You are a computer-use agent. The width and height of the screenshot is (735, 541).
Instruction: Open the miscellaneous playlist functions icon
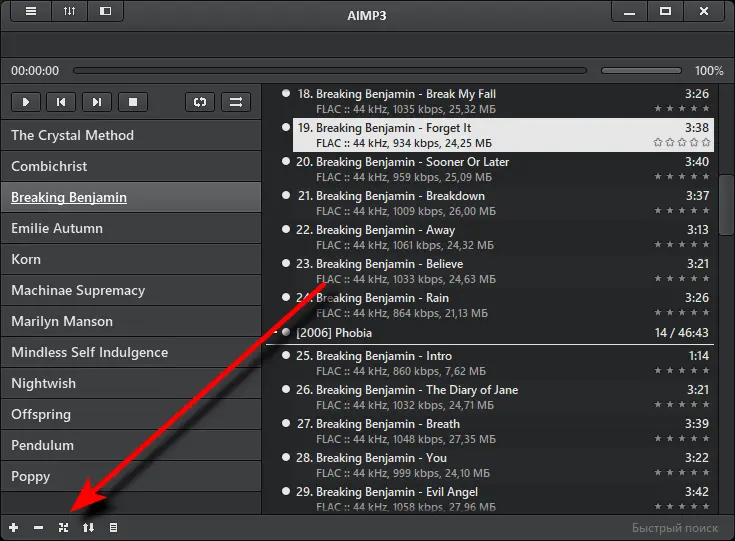(x=63, y=527)
